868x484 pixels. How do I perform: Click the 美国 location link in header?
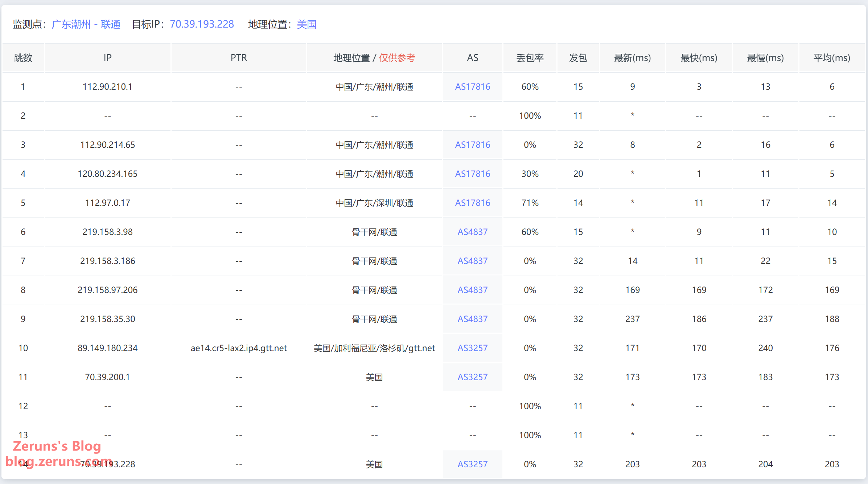307,24
